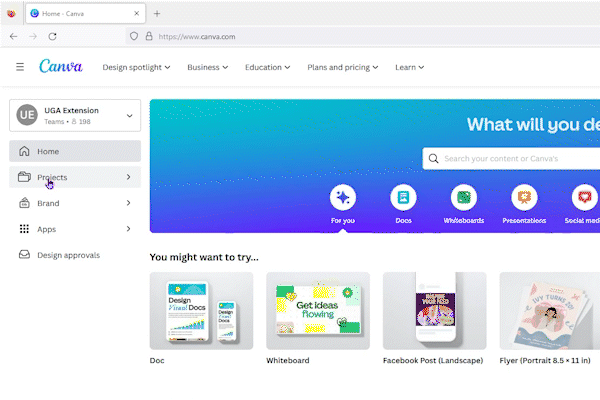Switch to the Home - Canva browser tab
The image size is (600, 400).
point(86,14)
